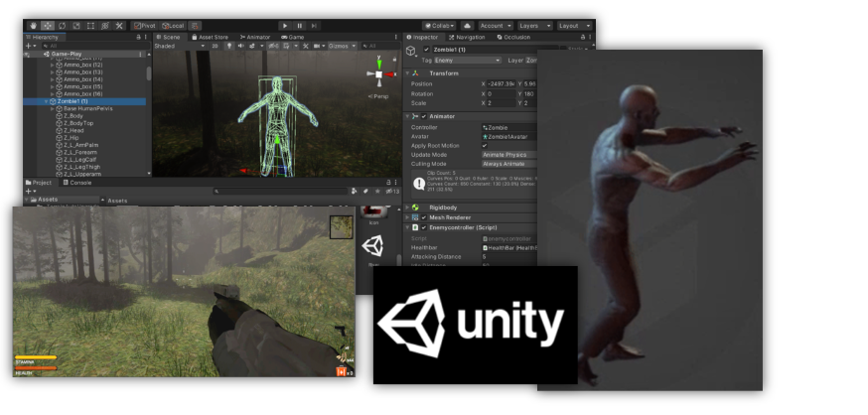Switch to the Asset Store tab
The image size is (868, 415).
click(x=210, y=37)
